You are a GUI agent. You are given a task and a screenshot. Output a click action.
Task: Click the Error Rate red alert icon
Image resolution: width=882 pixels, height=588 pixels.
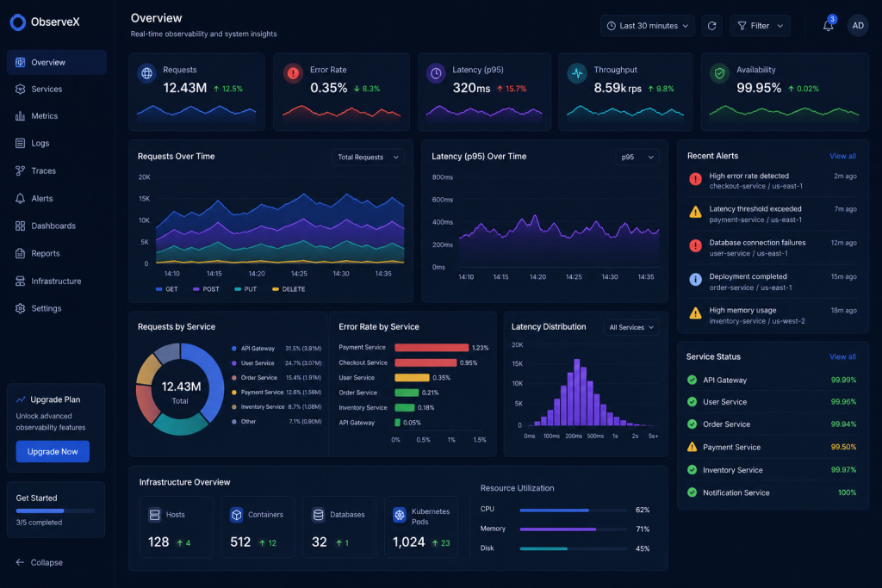tap(293, 73)
